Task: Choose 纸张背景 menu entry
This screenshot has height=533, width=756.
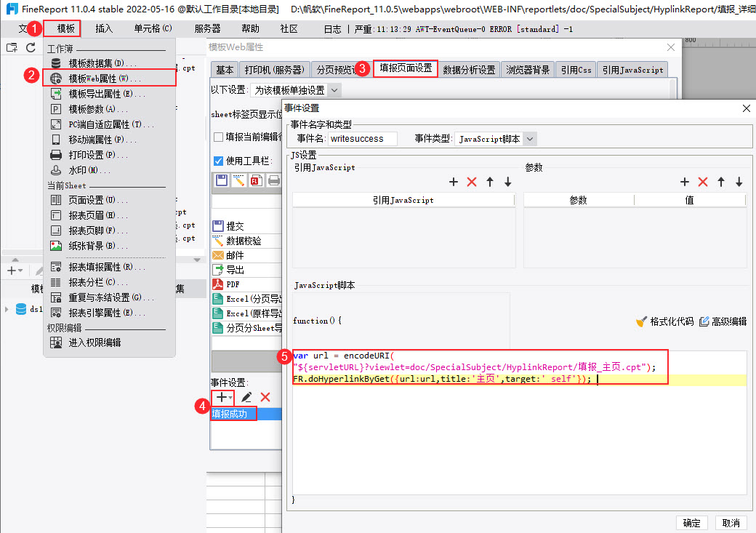Action: [x=109, y=246]
